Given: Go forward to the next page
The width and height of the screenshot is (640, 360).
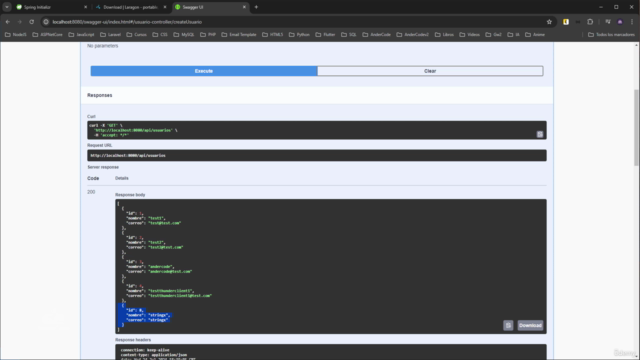Looking at the screenshot, I should coord(20,22).
